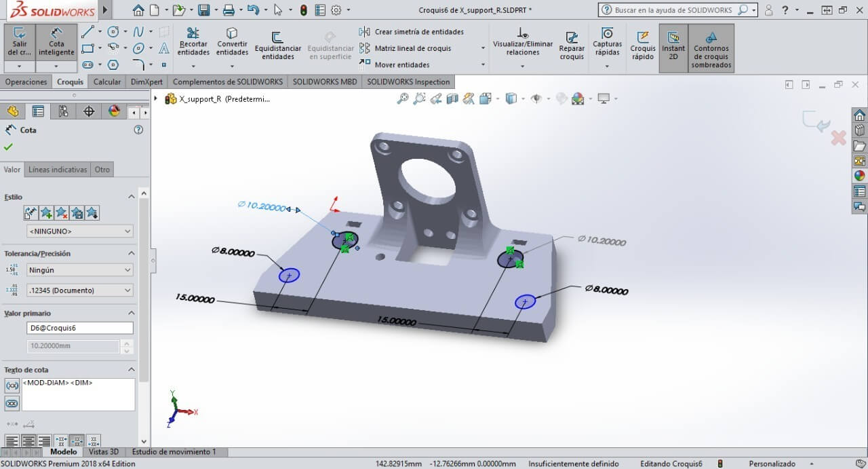868x469 pixels.
Task: Open the DimXpertManager crosshair tab icon
Action: coord(89,111)
